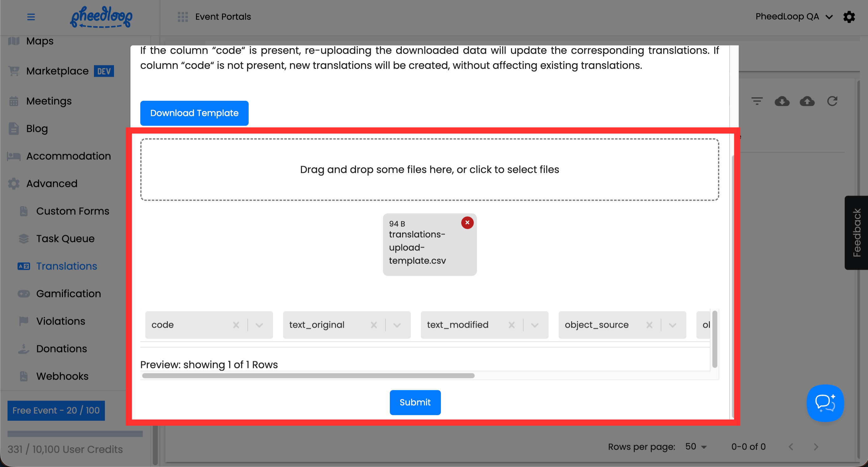Image resolution: width=868 pixels, height=467 pixels.
Task: Open the chat support bubble
Action: pyautogui.click(x=825, y=403)
